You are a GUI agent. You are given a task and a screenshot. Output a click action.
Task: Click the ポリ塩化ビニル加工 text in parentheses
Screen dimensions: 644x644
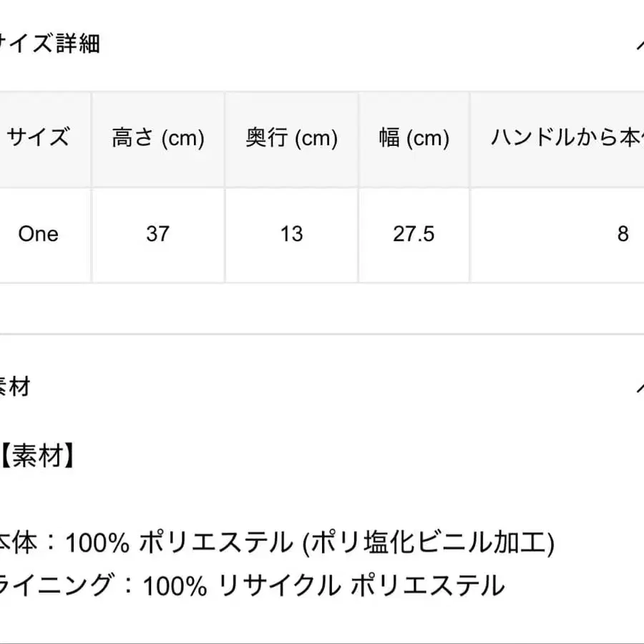tap(428, 544)
